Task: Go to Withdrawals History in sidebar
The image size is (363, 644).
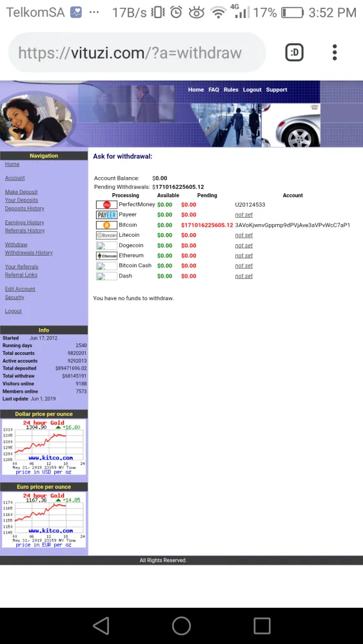Action: tap(29, 253)
